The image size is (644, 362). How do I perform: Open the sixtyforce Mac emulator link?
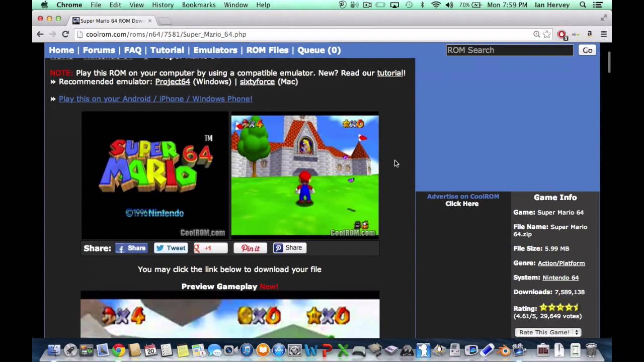pos(257,81)
